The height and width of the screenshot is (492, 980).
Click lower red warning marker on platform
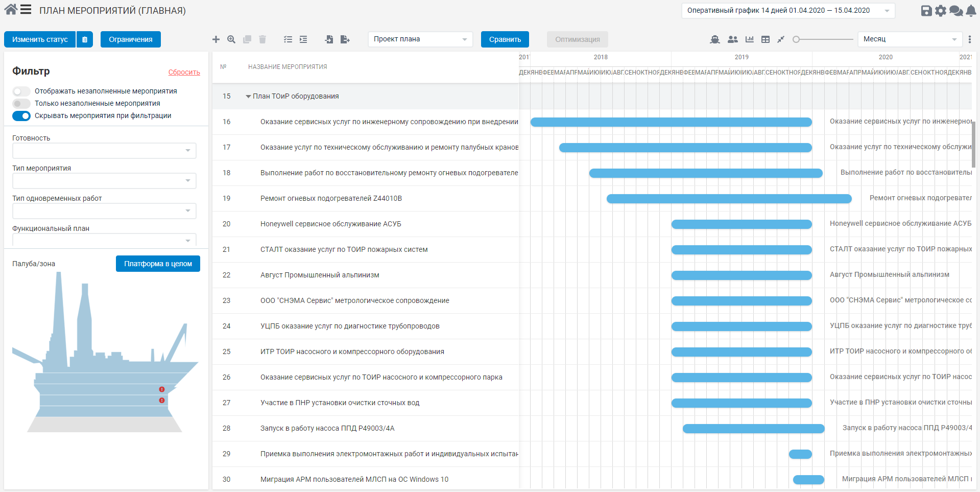click(162, 400)
